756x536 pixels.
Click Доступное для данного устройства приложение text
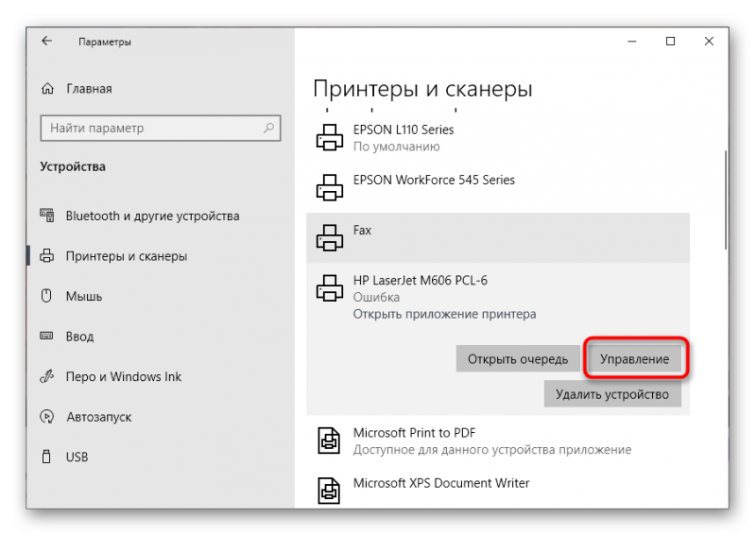coord(492,450)
